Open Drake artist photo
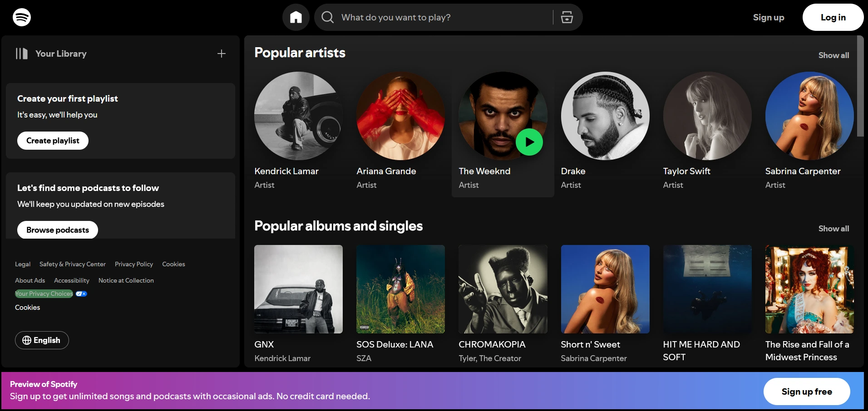This screenshot has width=868, height=411. [x=605, y=116]
